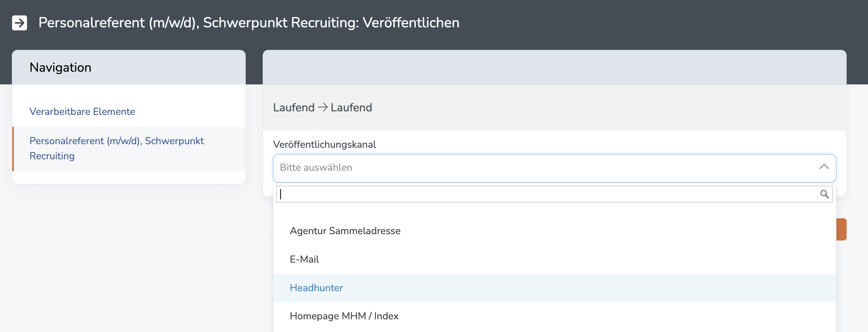Click the arrow between the Laufend statuses
Image resolution: width=868 pixels, height=332 pixels.
pyautogui.click(x=322, y=107)
